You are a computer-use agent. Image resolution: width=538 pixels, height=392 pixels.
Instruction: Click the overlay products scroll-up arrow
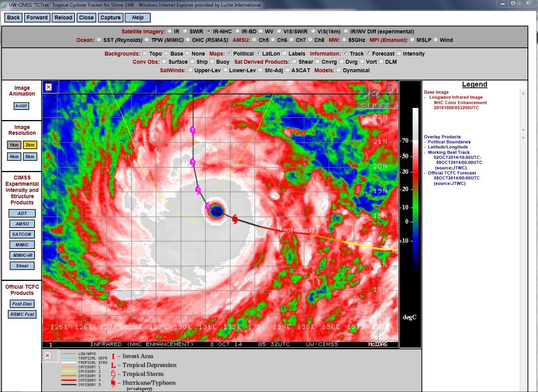click(x=523, y=138)
